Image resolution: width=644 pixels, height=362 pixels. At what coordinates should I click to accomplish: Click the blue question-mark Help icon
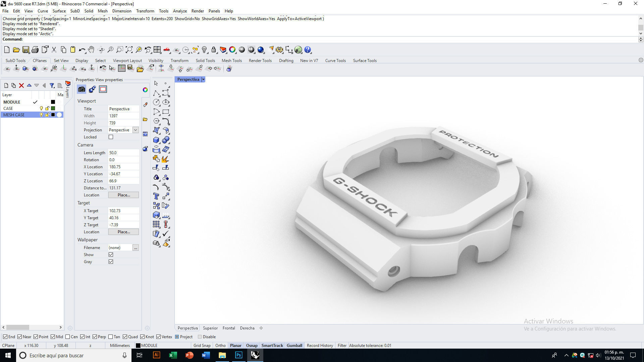[x=308, y=50]
